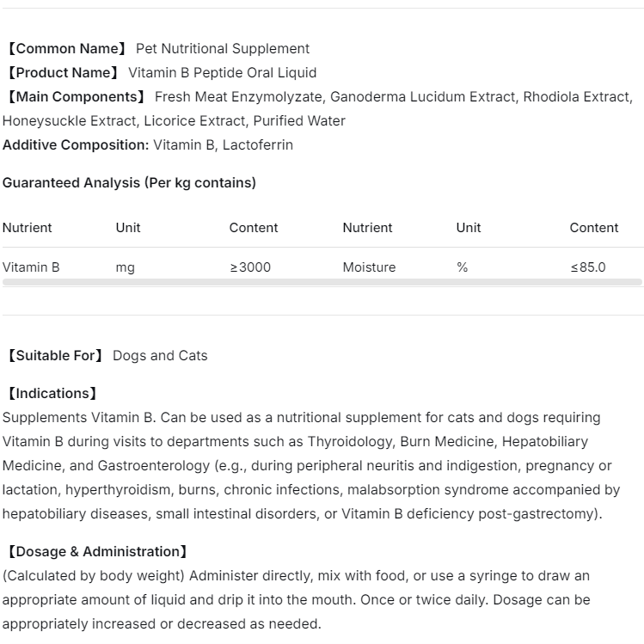Viewport: 644px width, 644px height.
Task: Click the ≥3000 content cell
Action: tap(250, 267)
